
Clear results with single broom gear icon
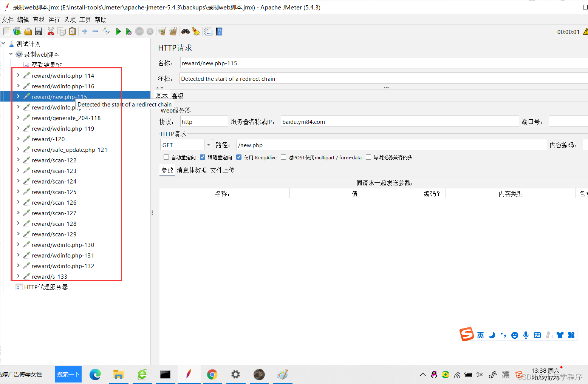point(162,31)
